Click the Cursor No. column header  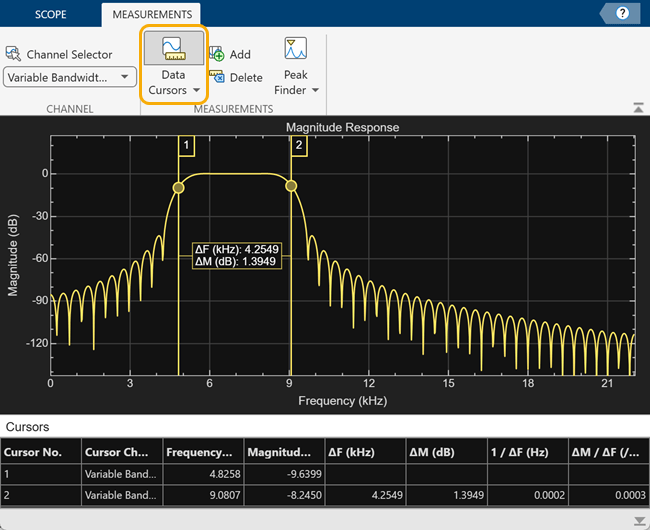click(41, 452)
